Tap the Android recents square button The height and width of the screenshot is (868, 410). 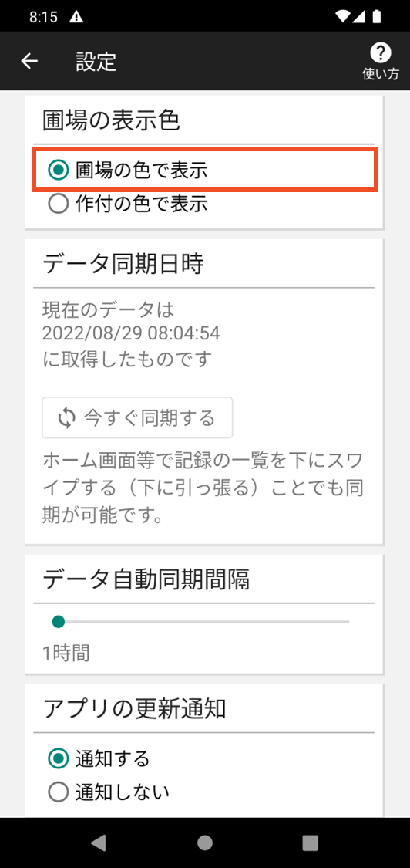coord(311,843)
